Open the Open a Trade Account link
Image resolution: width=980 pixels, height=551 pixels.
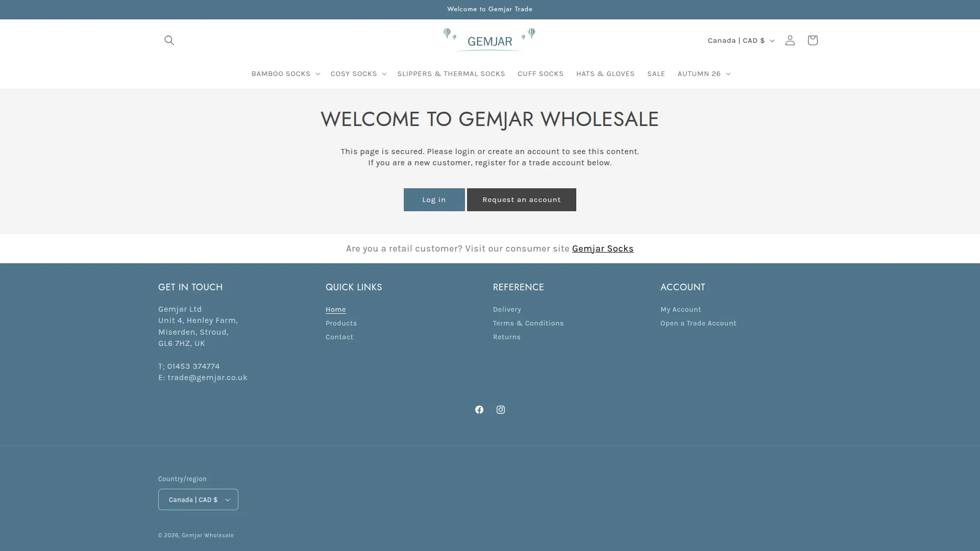coord(698,323)
